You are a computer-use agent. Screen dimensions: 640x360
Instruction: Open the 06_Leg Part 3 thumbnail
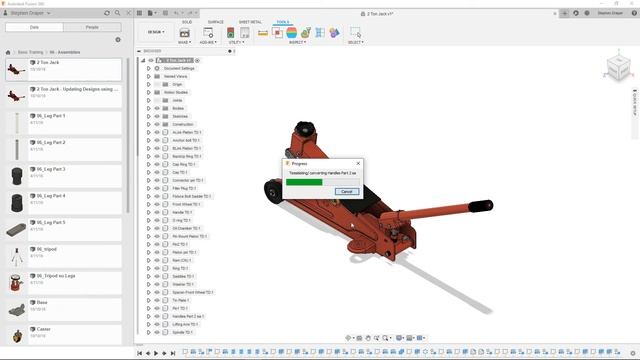tap(16, 176)
